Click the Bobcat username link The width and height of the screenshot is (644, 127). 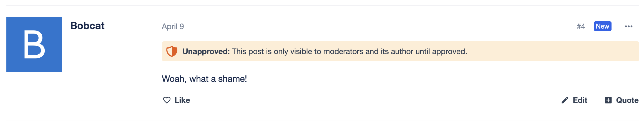pos(87,26)
